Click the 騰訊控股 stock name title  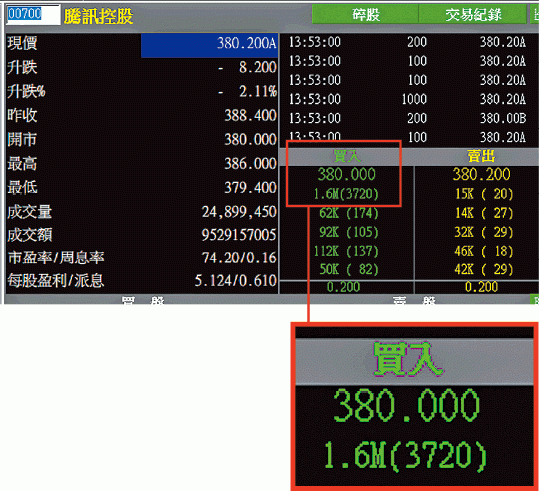pos(98,16)
